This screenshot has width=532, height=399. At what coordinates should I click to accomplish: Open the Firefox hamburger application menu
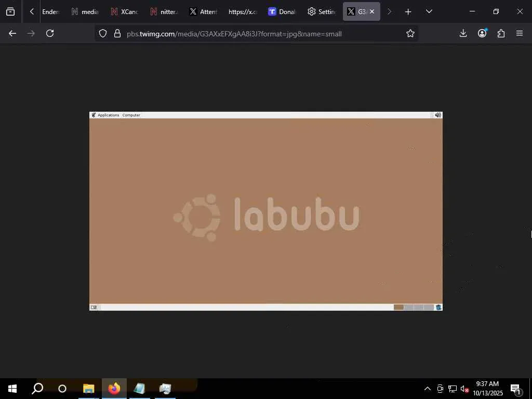click(520, 33)
